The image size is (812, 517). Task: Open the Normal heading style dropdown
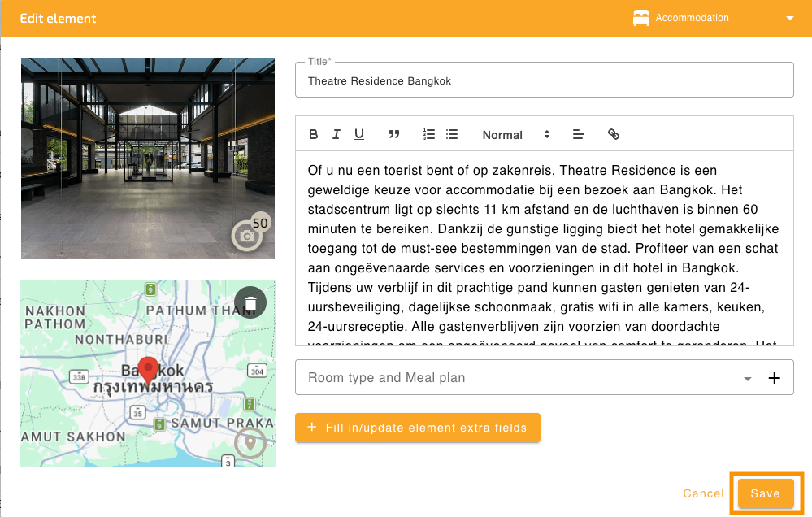(515, 135)
